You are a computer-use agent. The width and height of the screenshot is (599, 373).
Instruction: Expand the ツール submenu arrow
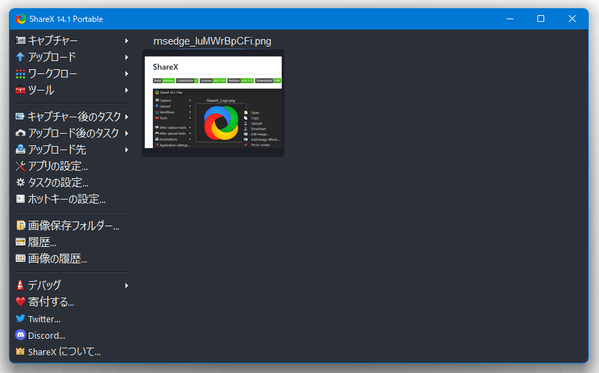[x=126, y=90]
